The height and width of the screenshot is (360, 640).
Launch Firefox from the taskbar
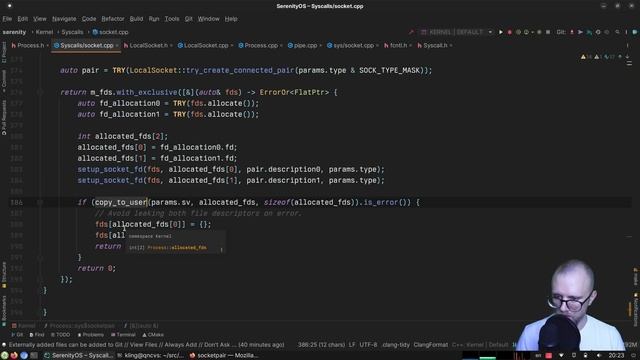click(14, 356)
